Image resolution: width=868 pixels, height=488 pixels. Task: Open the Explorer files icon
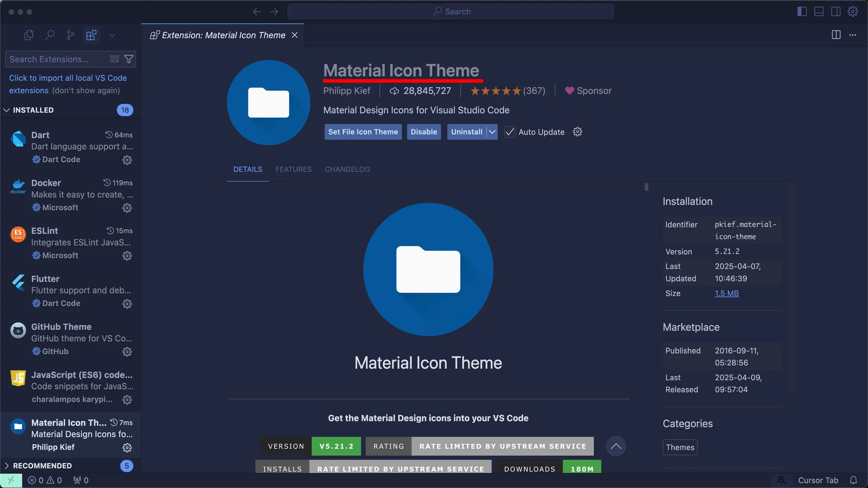click(29, 35)
